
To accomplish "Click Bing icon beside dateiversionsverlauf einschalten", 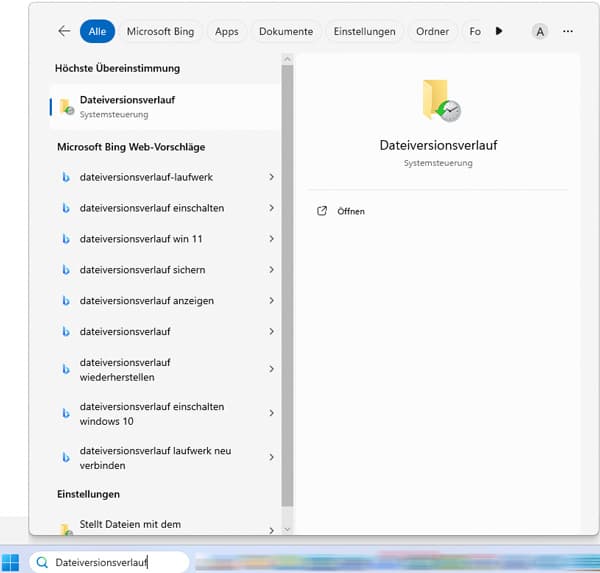I will 66,208.
